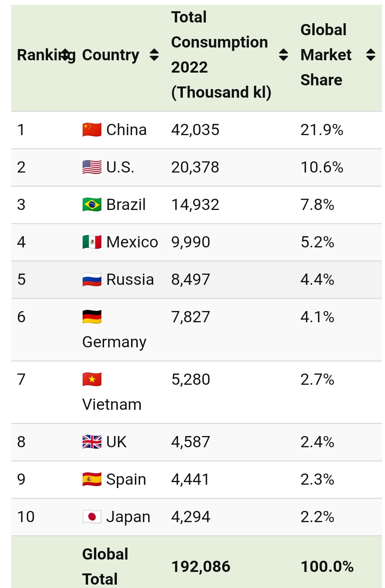The image size is (385, 588).
Task: Click the Global Total label
Action: click(x=105, y=566)
